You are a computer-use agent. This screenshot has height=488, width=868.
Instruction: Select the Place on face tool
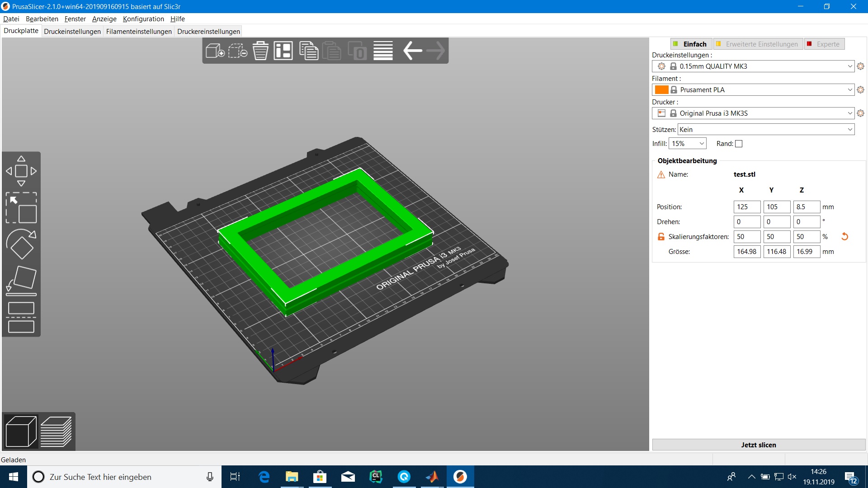pyautogui.click(x=21, y=280)
